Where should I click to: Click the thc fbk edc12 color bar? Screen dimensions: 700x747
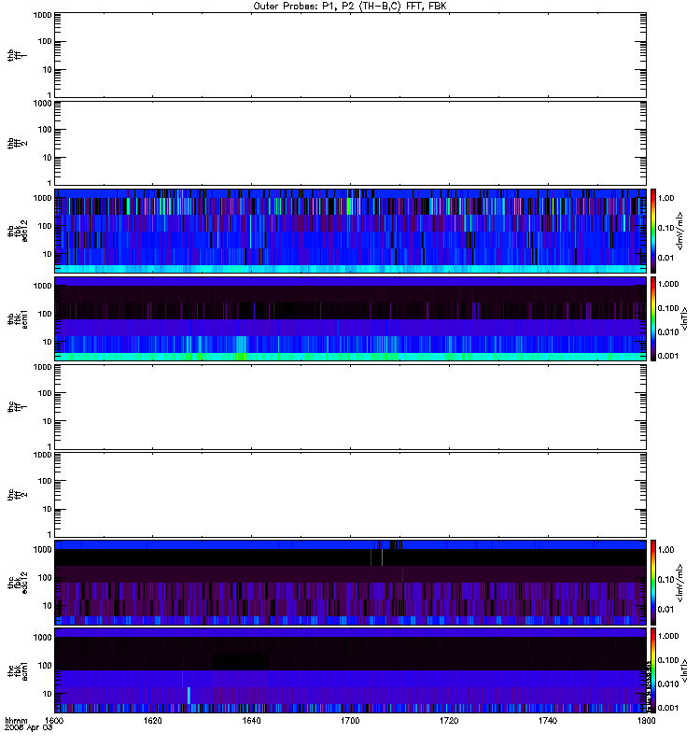tap(653, 582)
